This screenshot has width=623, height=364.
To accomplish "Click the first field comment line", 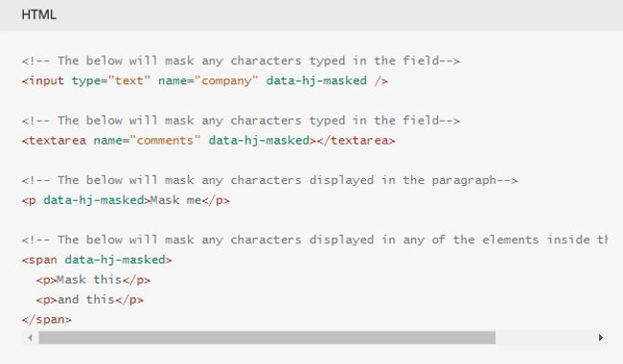I will [x=241, y=61].
